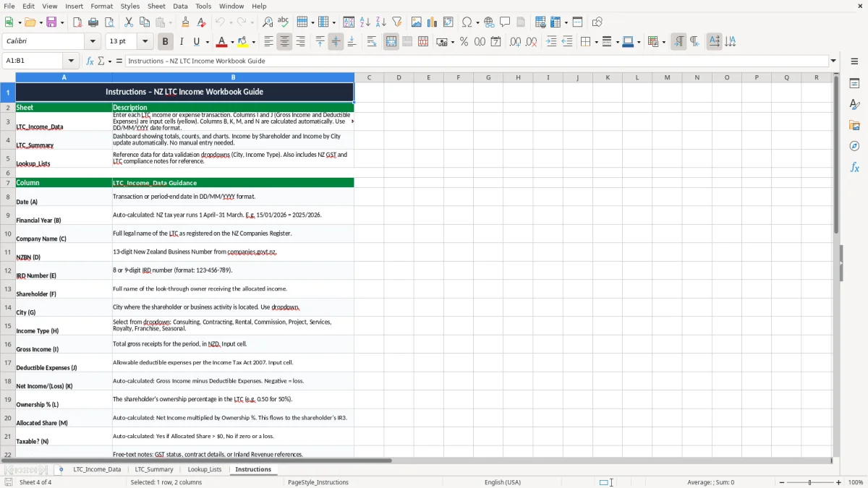Open the Tools menu
The image size is (868, 488).
point(203,6)
